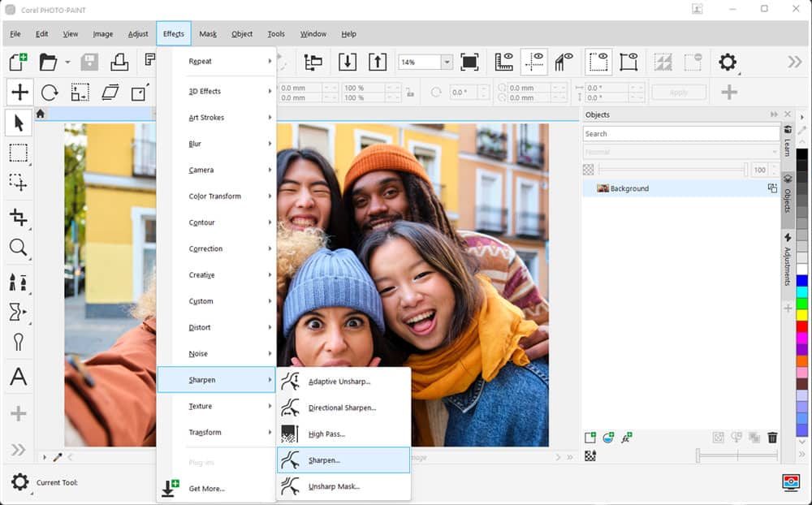The image size is (812, 505).
Task: Toggle the rulers visibility button
Action: click(504, 62)
